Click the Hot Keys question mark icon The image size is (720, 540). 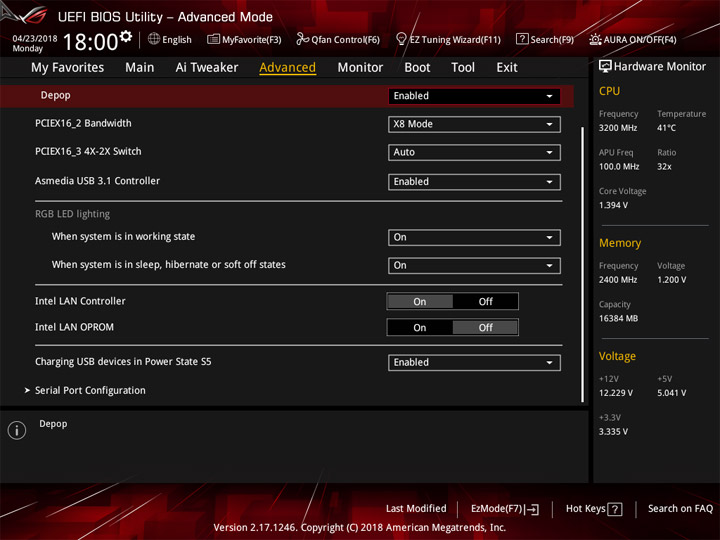[x=614, y=509]
